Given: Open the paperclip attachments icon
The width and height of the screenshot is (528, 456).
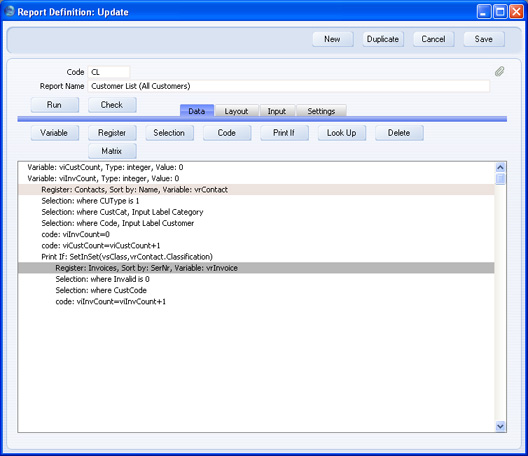Looking at the screenshot, I should 499,71.
